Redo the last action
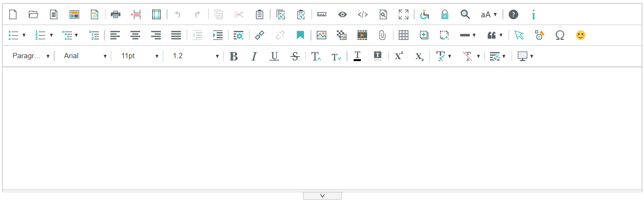 click(x=197, y=14)
